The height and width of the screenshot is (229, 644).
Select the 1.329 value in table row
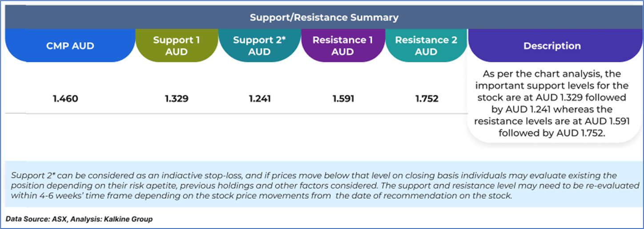pyautogui.click(x=176, y=99)
